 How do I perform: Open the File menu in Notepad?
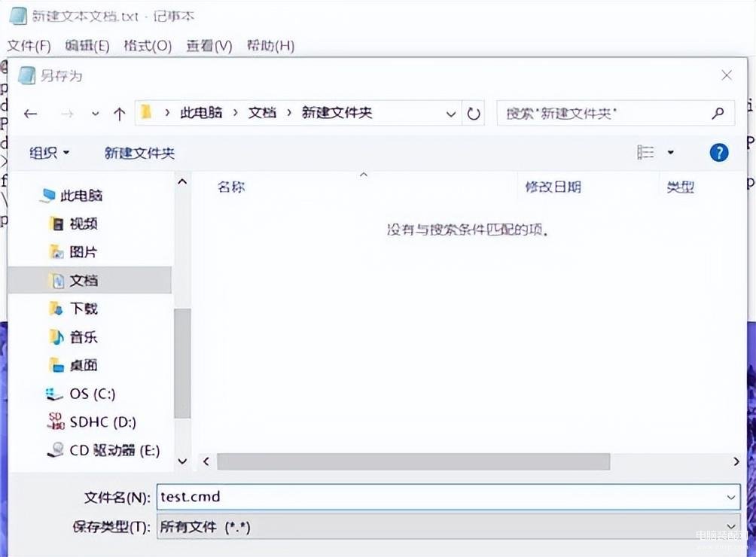tap(29, 46)
